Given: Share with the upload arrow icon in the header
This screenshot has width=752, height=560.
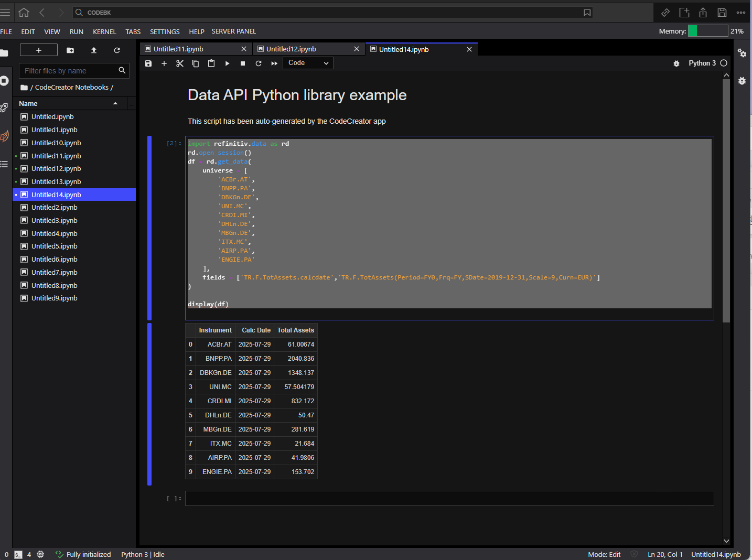Looking at the screenshot, I should pyautogui.click(x=703, y=13).
